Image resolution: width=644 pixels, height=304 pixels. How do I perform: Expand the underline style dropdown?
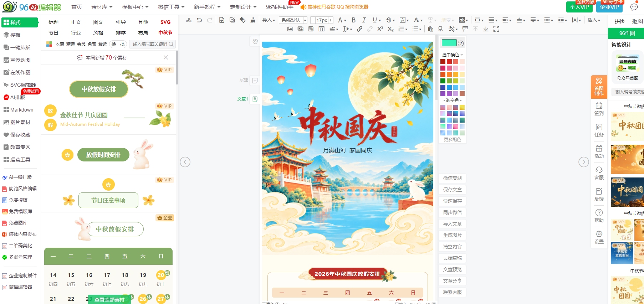tap(380, 20)
